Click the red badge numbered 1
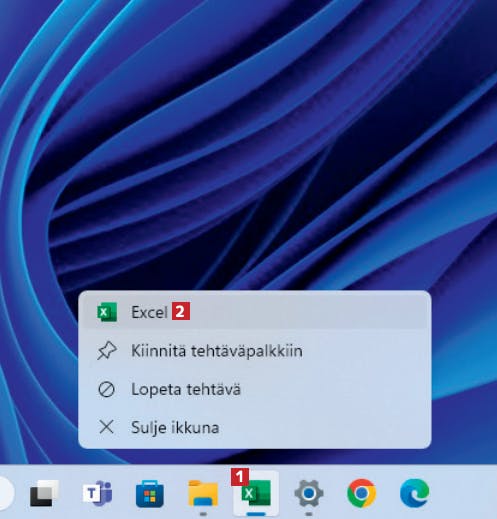 point(240,477)
